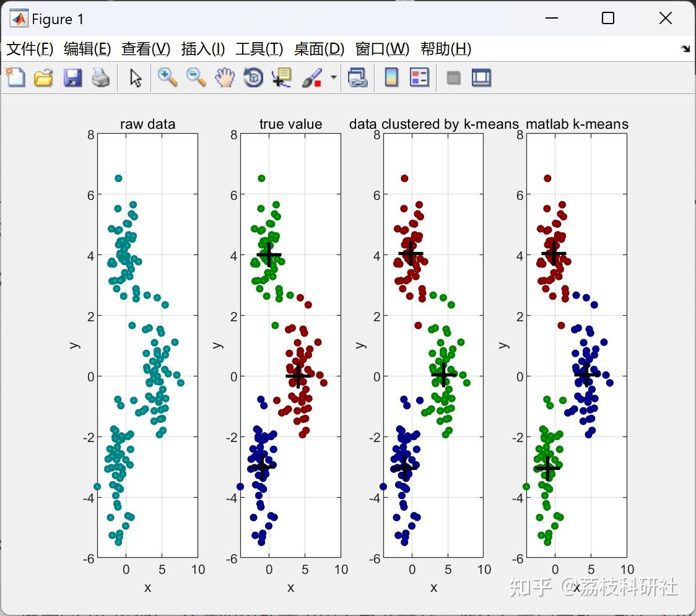
Task: Open the 插入(I) insert menu
Action: coord(202,49)
